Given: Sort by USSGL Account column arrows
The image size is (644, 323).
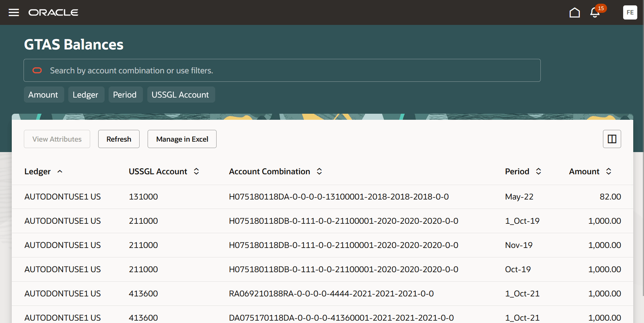Looking at the screenshot, I should 196,171.
